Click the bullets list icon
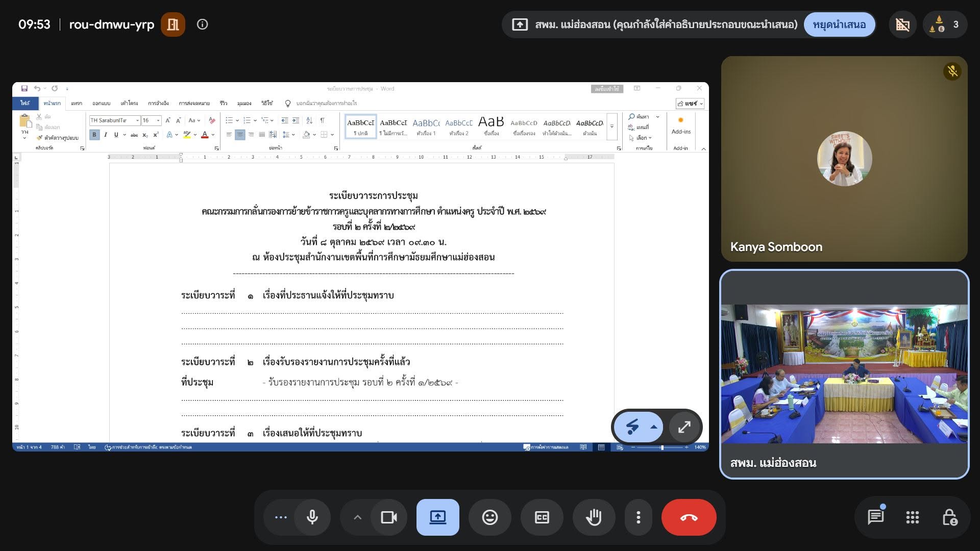980x551 pixels. [x=229, y=120]
